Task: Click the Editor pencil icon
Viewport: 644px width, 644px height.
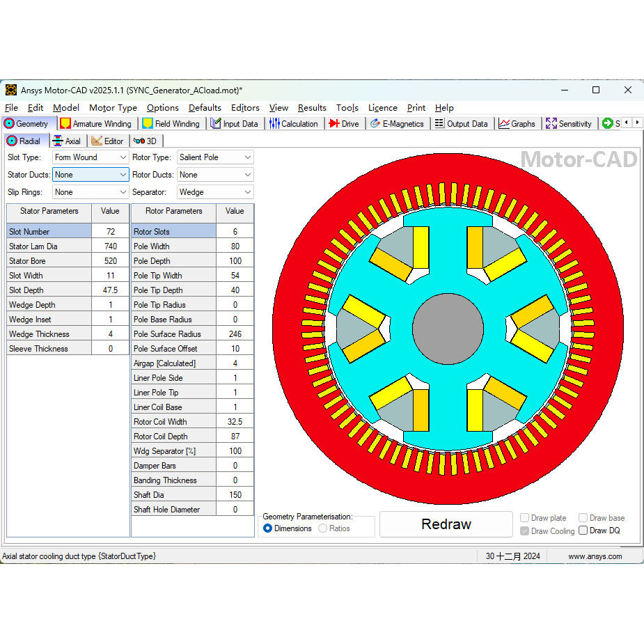Action: (97, 141)
